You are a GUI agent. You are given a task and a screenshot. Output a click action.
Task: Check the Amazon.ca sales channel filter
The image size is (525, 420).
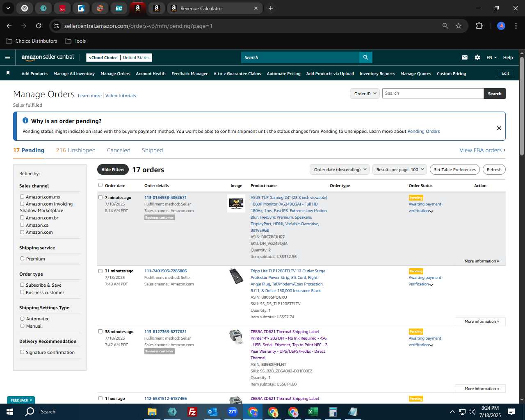pyautogui.click(x=22, y=225)
